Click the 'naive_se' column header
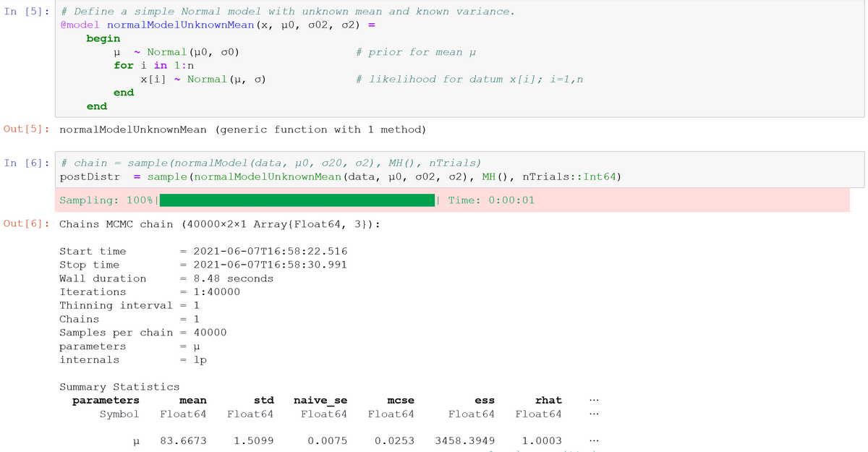868x452 pixels. pos(320,401)
